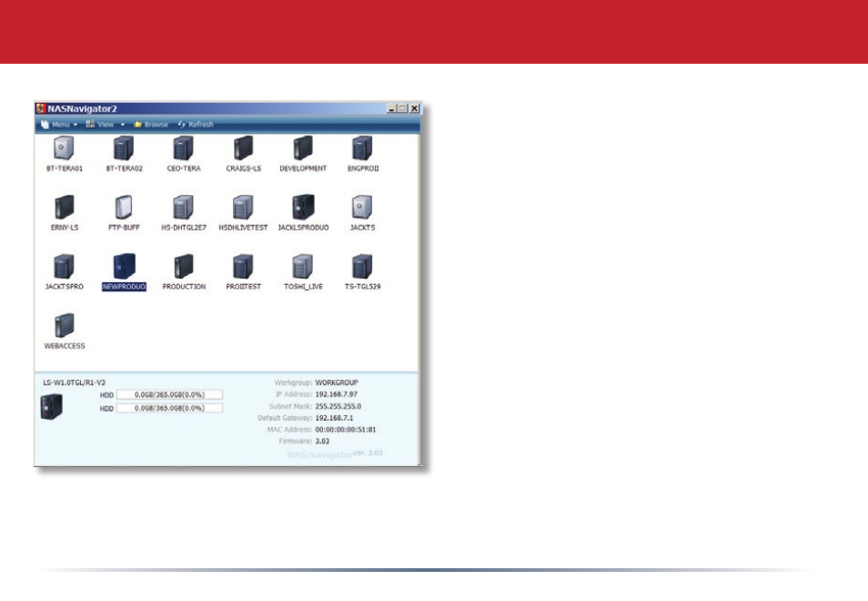The image size is (868, 601).
Task: Click the CEO-TERA device icon
Action: pyautogui.click(x=183, y=148)
